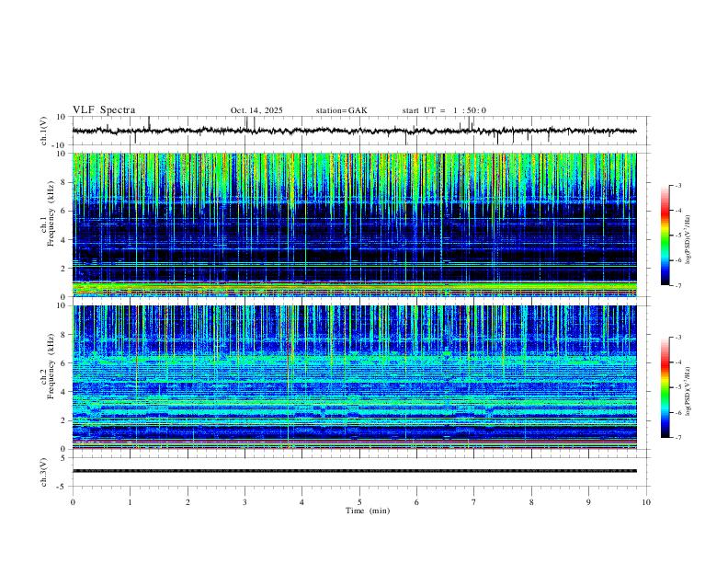
Task: Click the ch.2 colorbar 'log(PSD)(V²/Hz)' label
Action: 688,391
